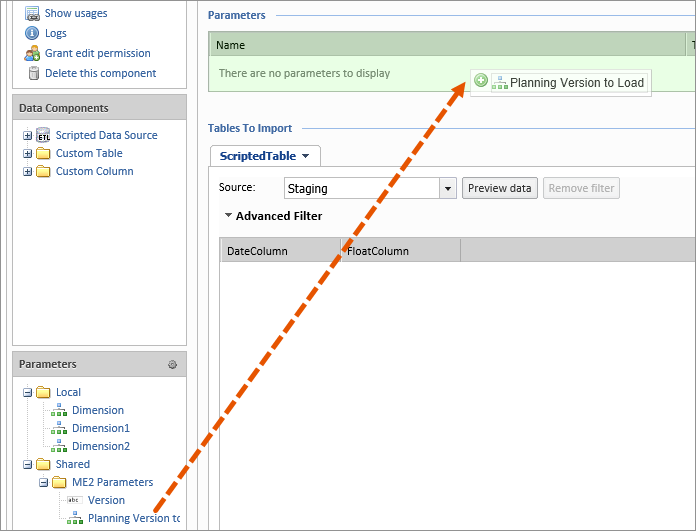Image resolution: width=696 pixels, height=531 pixels.
Task: Click the Grant edit permission users icon
Action: coord(32,53)
